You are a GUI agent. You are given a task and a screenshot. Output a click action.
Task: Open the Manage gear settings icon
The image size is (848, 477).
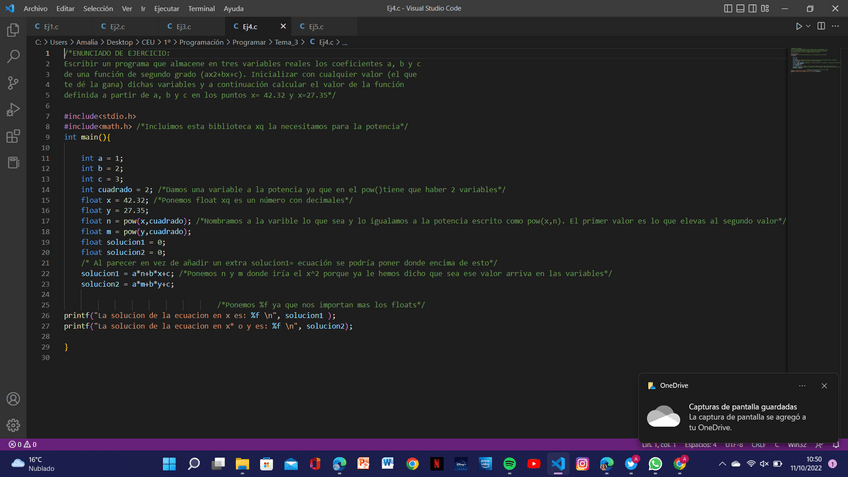pyautogui.click(x=13, y=425)
